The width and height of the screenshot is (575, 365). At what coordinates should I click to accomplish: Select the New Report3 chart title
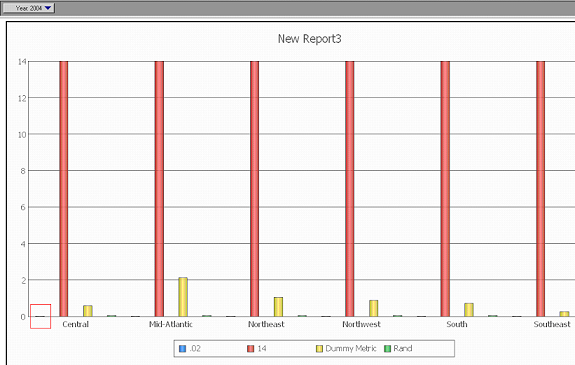[310, 39]
